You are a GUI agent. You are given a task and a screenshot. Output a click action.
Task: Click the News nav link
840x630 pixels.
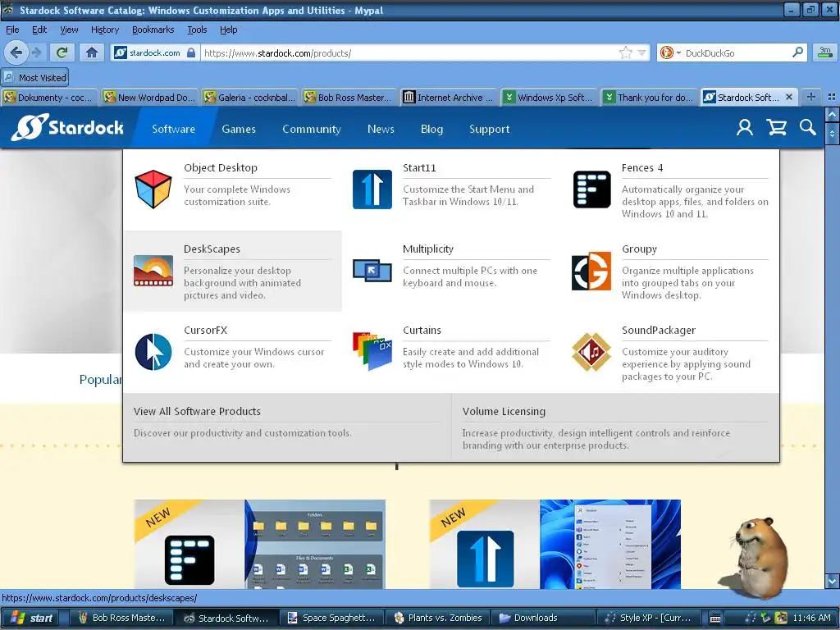click(x=381, y=129)
